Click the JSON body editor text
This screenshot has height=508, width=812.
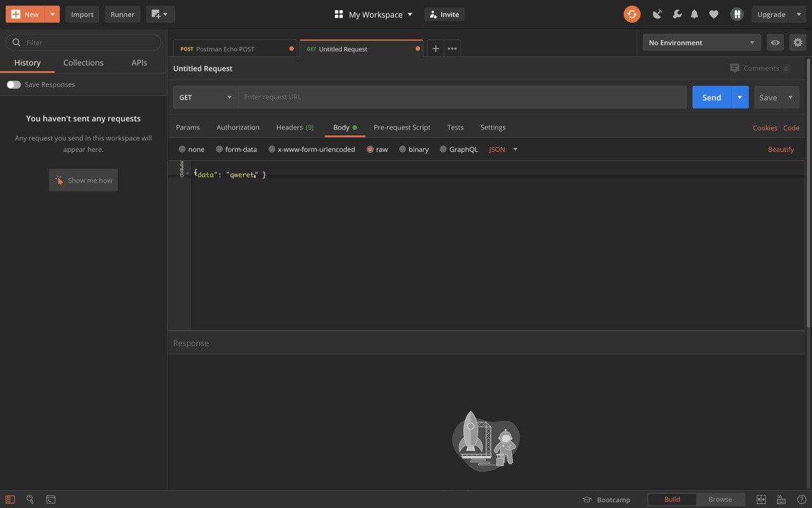[x=230, y=174]
